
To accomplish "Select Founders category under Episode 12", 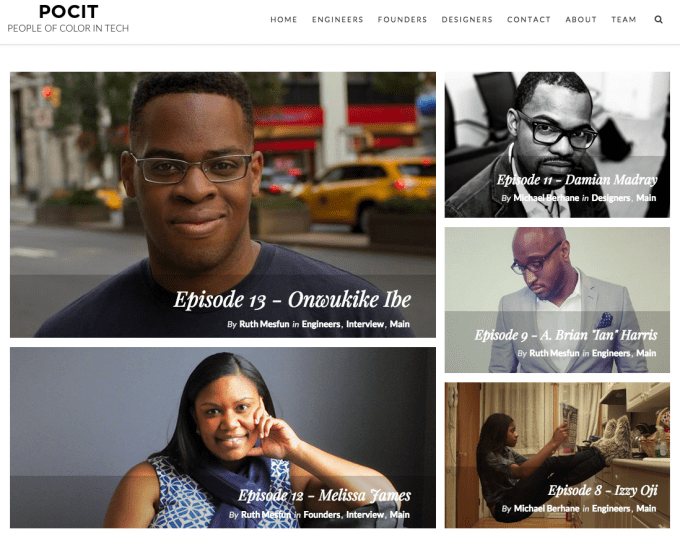I will tap(322, 514).
